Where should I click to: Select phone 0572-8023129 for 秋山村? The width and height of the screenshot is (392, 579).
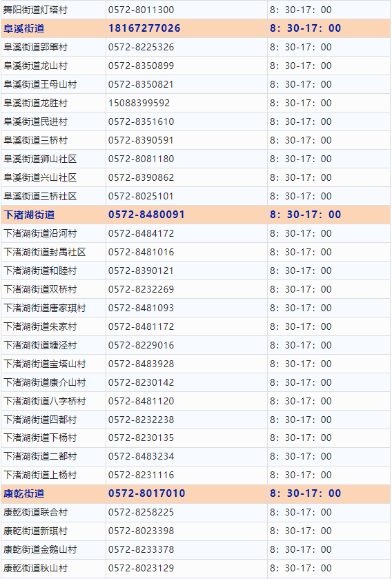pyautogui.click(x=141, y=568)
